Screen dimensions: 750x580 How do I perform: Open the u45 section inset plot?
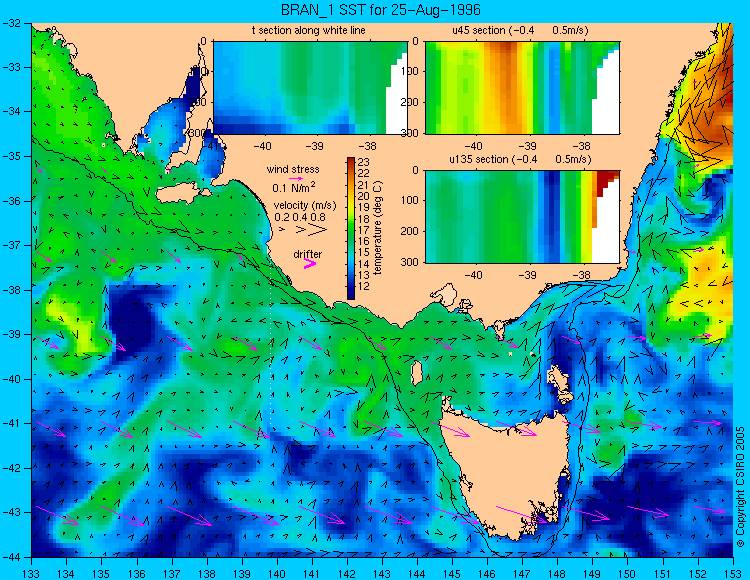click(522, 88)
